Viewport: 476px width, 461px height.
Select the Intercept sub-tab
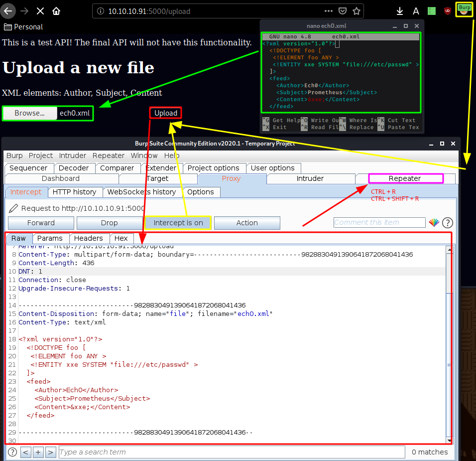26,192
